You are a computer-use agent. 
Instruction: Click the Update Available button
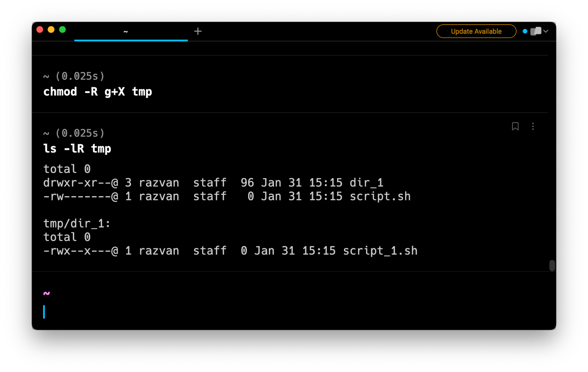point(476,32)
